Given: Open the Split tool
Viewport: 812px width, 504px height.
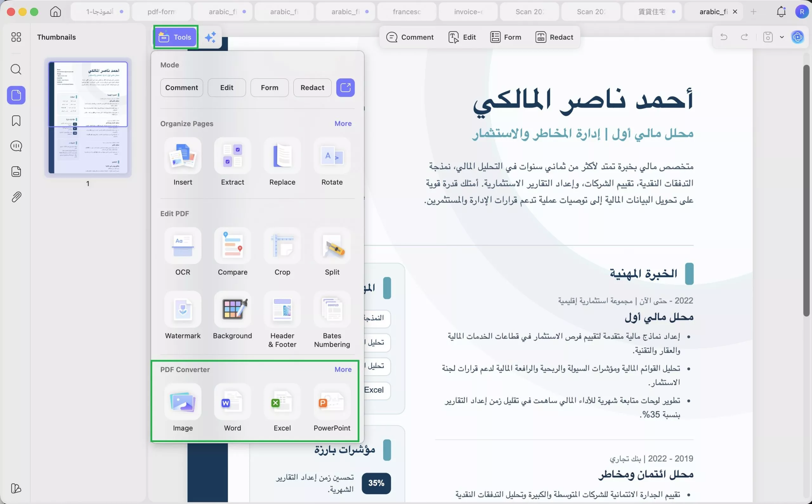Looking at the screenshot, I should pyautogui.click(x=332, y=252).
